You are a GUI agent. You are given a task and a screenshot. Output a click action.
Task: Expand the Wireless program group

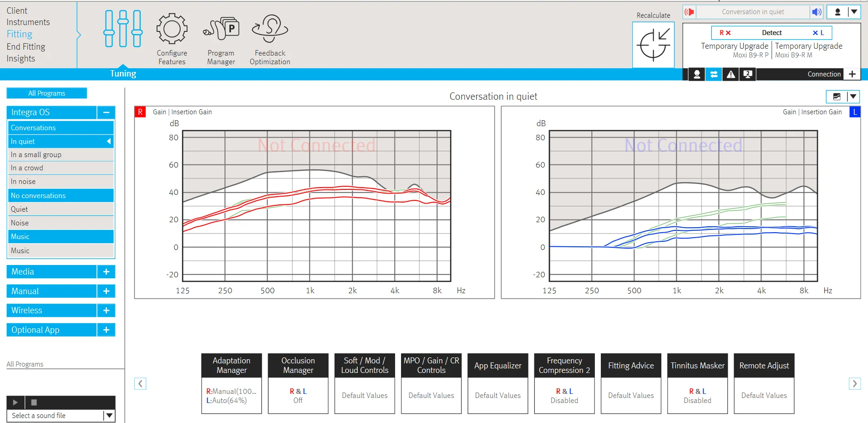106,311
